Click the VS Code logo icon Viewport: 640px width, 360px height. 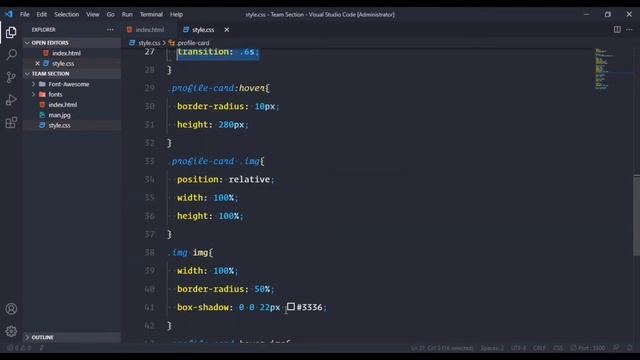point(9,14)
